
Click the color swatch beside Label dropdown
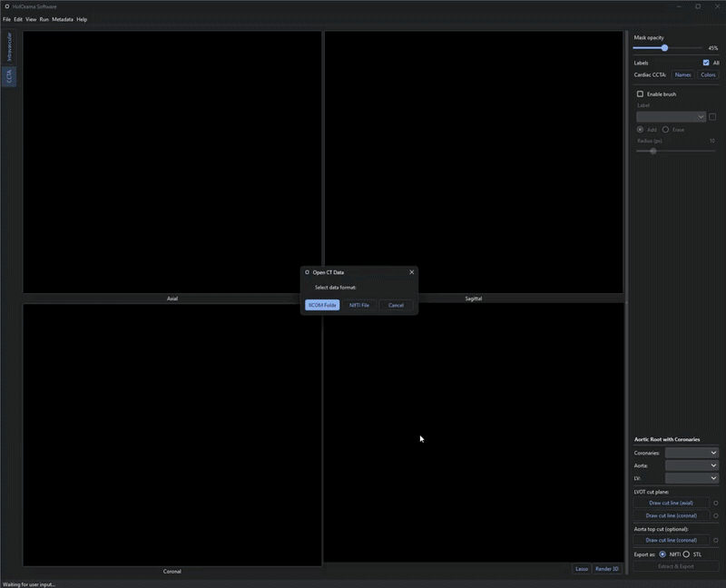(712, 117)
